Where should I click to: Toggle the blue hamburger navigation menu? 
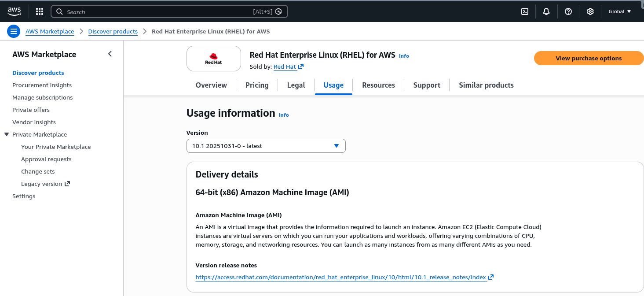[x=14, y=31]
